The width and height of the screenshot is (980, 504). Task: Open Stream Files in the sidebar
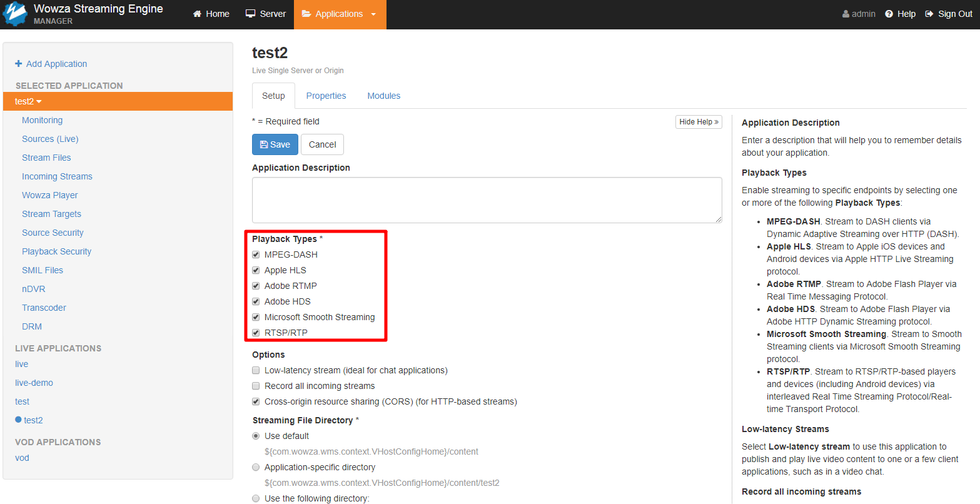46,158
